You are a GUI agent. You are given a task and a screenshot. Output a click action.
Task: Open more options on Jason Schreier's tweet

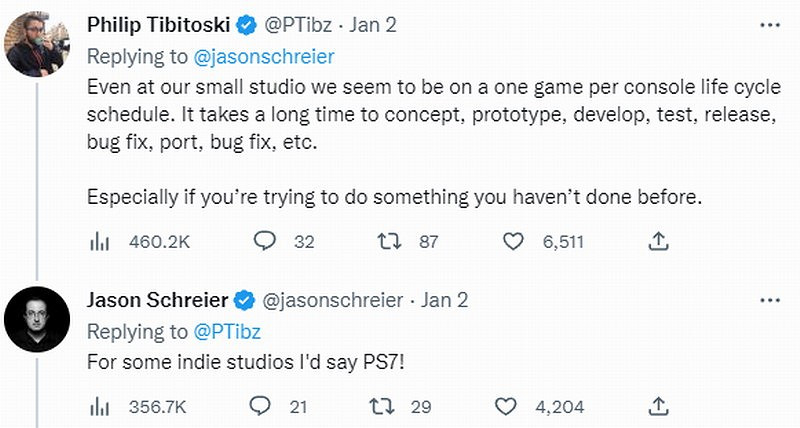pos(769,299)
